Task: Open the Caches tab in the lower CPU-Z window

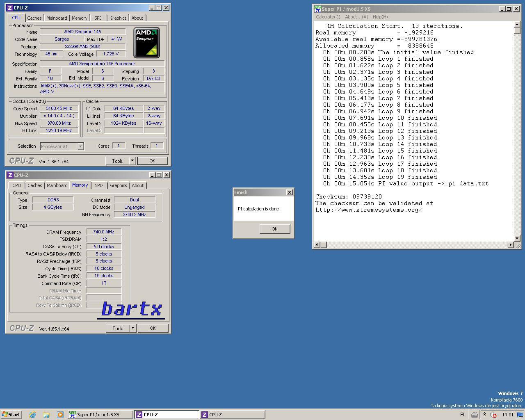Action: pos(35,185)
